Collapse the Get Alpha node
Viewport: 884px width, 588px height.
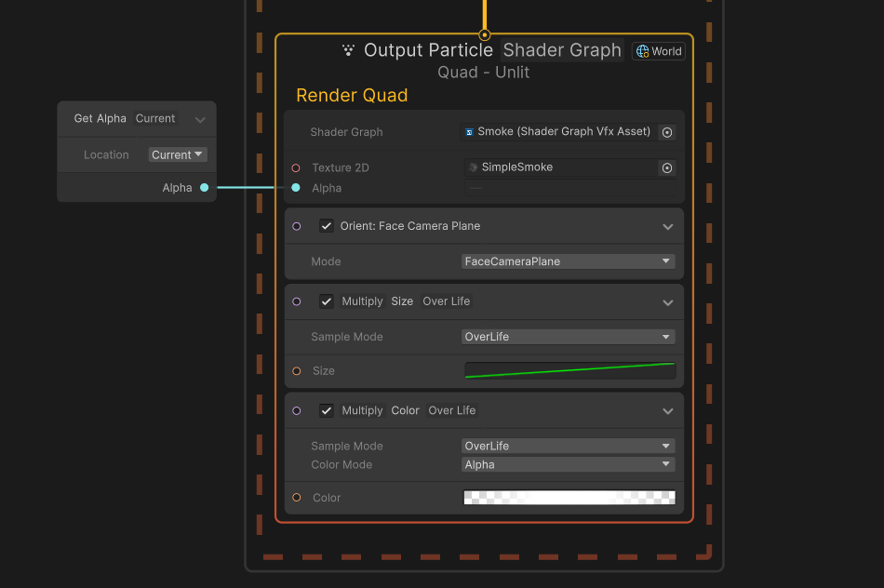click(200, 119)
